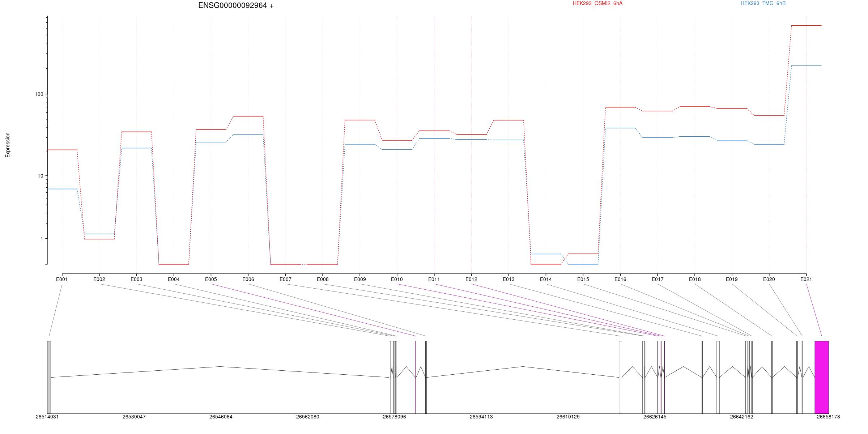Click exon label E015
The height and width of the screenshot is (434, 868).
583,279
